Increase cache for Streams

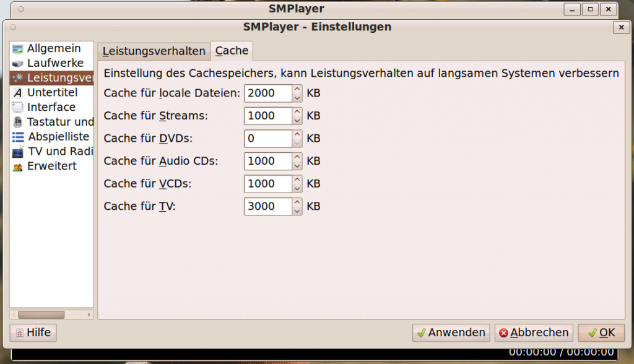click(x=297, y=111)
